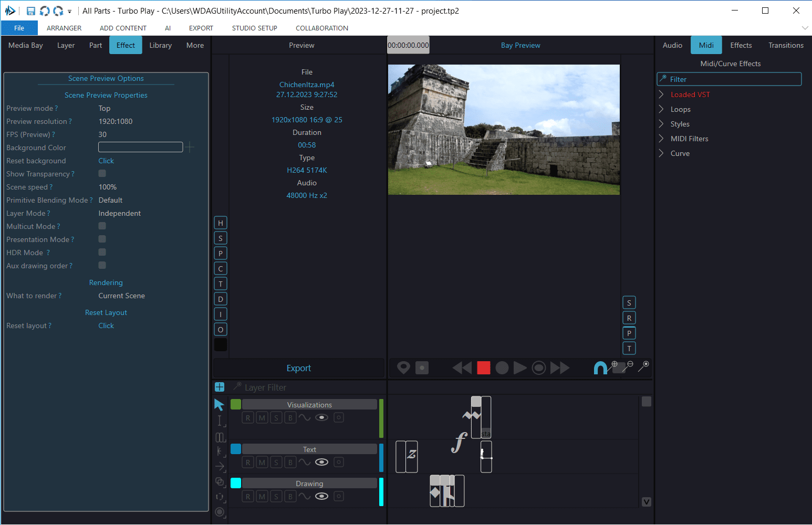Expand the Curve effects group
Screen dimensions: 812x525
pyautogui.click(x=661, y=153)
